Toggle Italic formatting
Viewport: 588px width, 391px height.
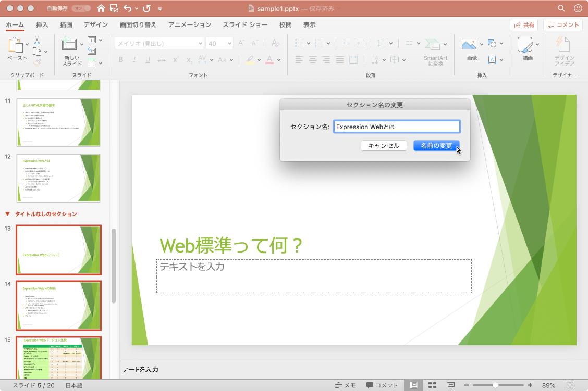click(134, 59)
